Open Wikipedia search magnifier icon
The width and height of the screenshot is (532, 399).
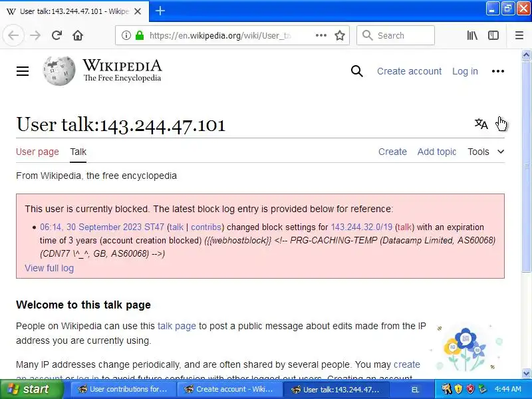(x=356, y=71)
